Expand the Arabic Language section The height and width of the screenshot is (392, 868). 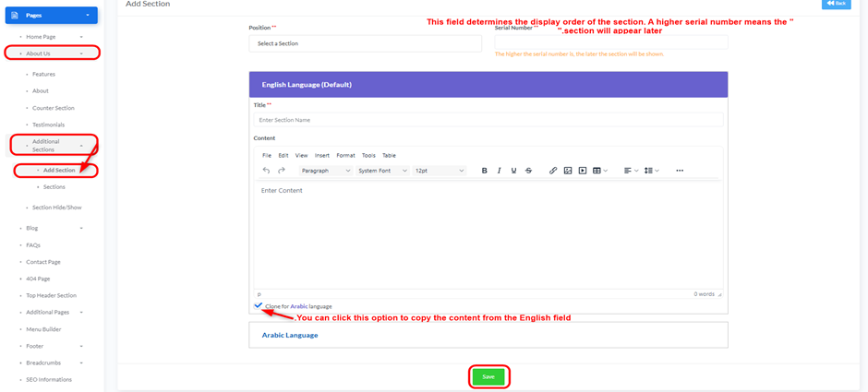(290, 335)
